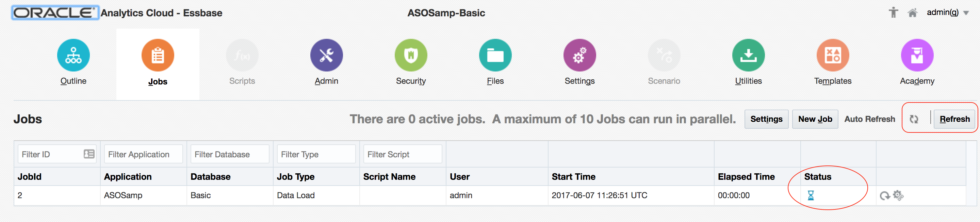Click the Auto Refresh label
The height and width of the screenshot is (222, 980).
tap(870, 119)
